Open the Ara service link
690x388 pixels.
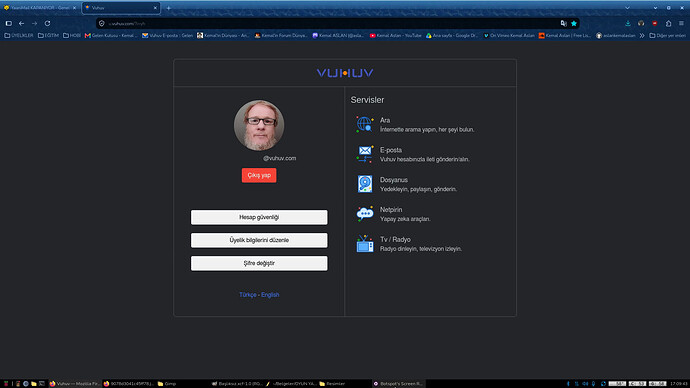click(385, 120)
